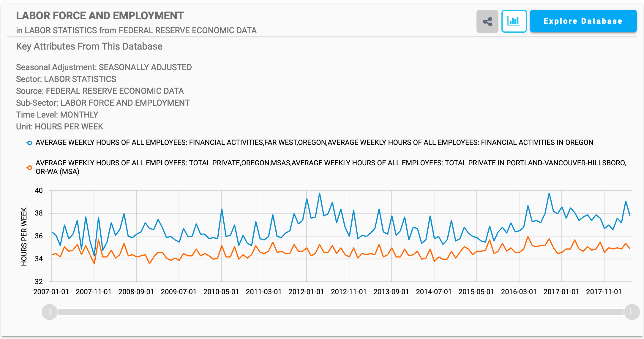Click the HOURS PER WEEK axis title
644x339 pixels.
pyautogui.click(x=24, y=236)
